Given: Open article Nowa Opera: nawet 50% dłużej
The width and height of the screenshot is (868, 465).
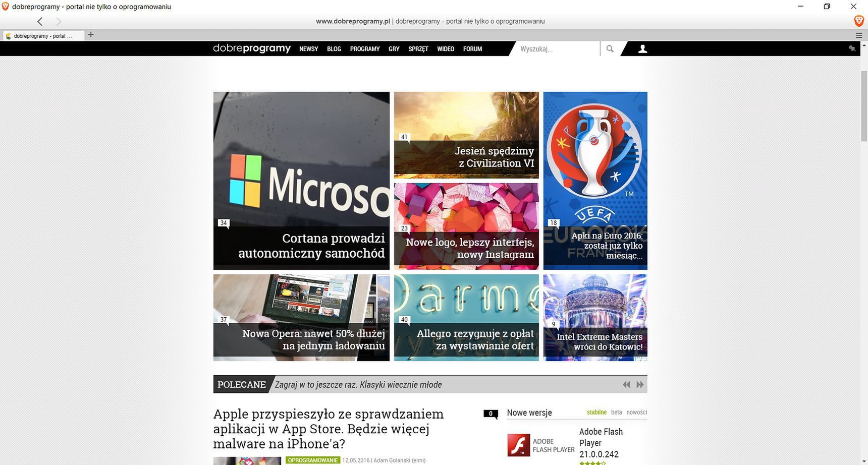Looking at the screenshot, I should coord(313,339).
